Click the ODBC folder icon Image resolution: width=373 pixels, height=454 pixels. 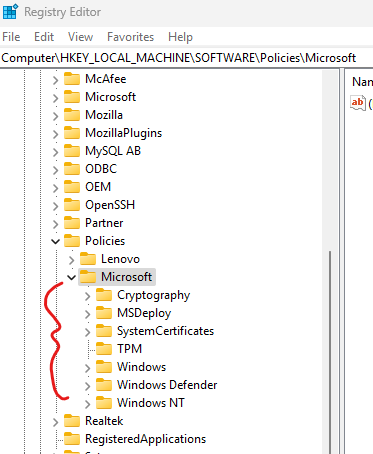72,169
